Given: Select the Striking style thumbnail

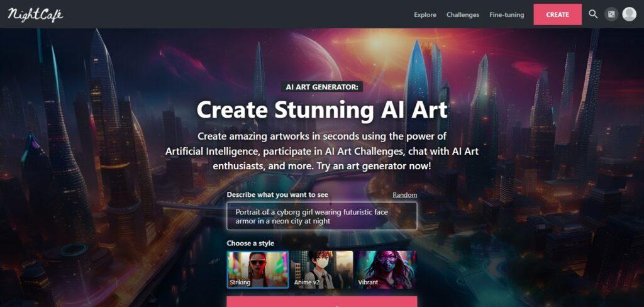Looking at the screenshot, I should pos(257,269).
